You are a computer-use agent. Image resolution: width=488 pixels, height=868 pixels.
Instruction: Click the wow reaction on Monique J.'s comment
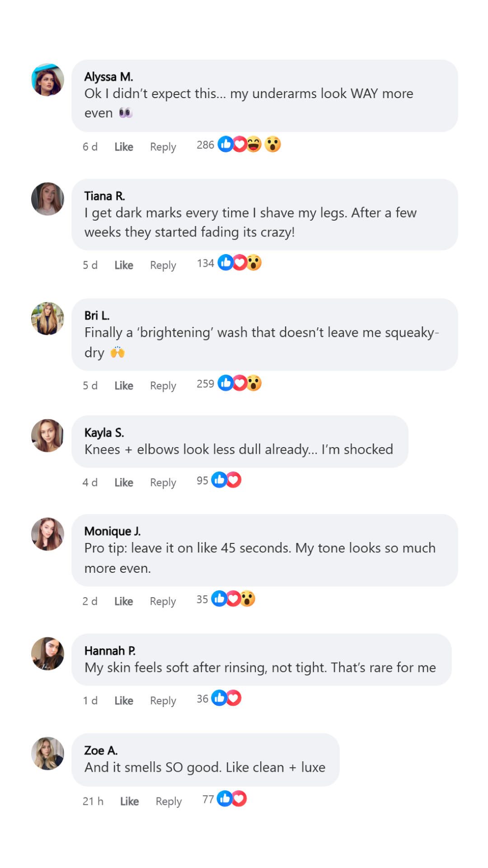point(248,599)
